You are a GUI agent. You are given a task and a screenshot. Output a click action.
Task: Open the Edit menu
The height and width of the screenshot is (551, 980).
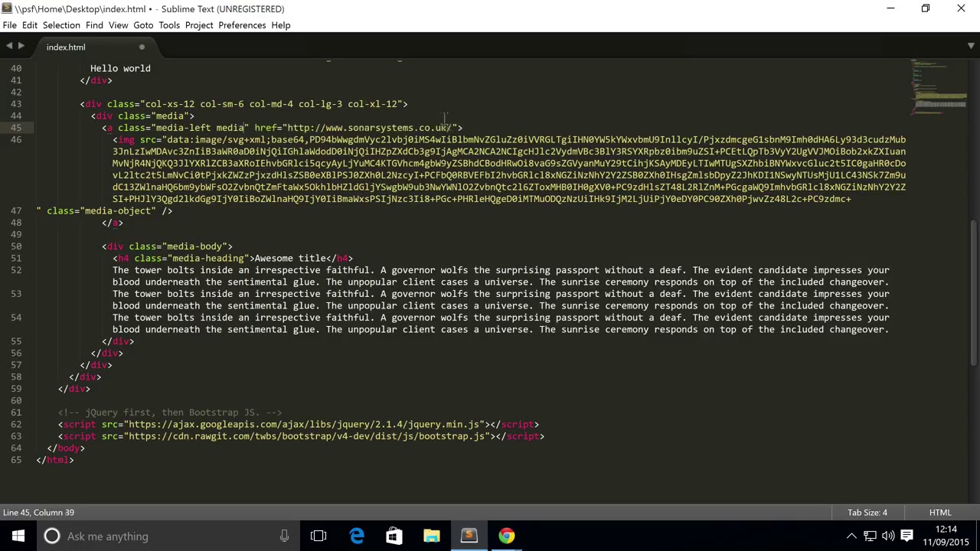(30, 25)
